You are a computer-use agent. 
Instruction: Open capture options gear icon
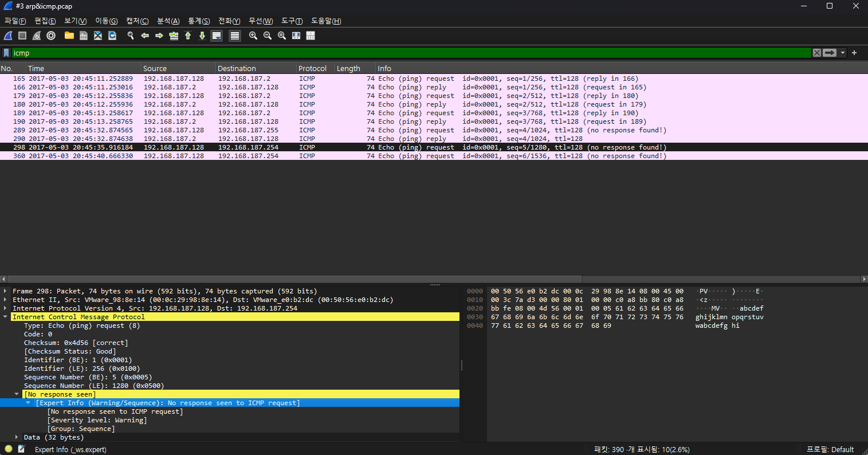click(51, 36)
